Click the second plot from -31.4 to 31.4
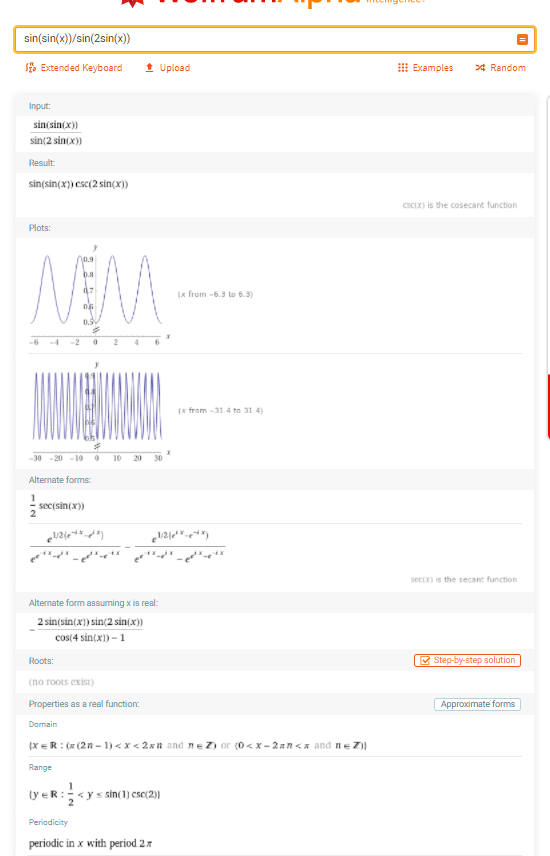The image size is (550, 856). (99, 412)
